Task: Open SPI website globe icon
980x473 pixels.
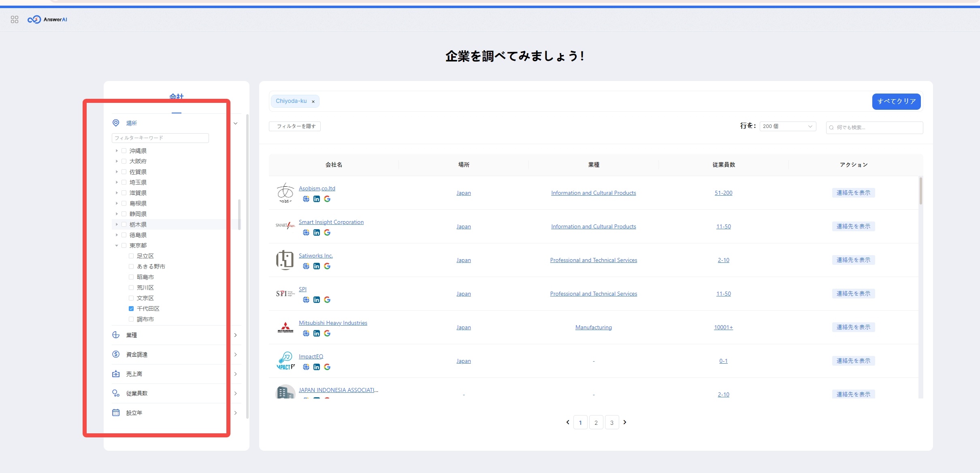Action: tap(306, 300)
